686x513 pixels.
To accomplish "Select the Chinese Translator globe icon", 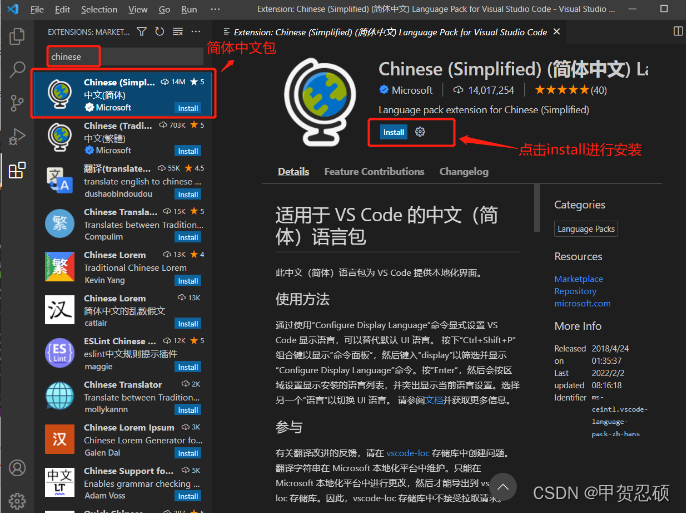I will (60, 396).
